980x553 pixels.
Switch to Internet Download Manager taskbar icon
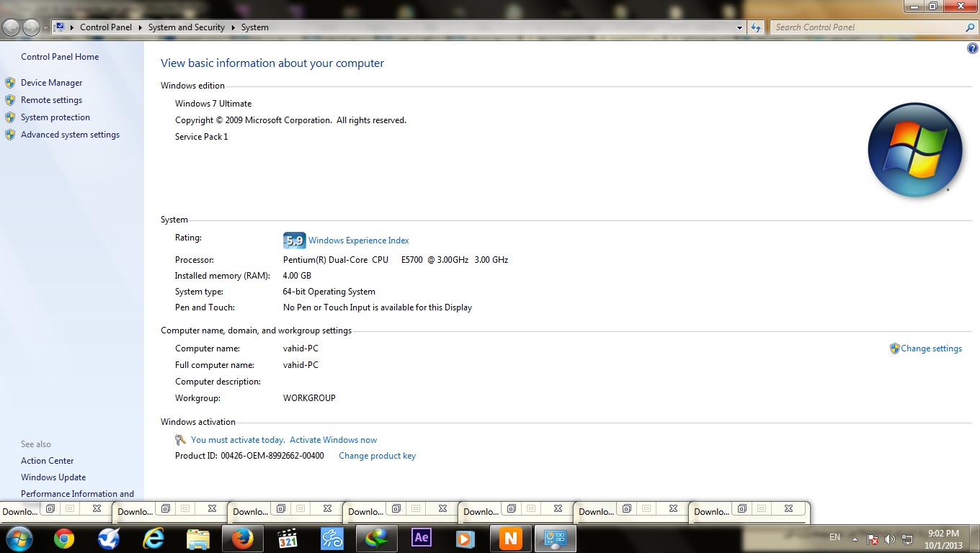pyautogui.click(x=377, y=539)
